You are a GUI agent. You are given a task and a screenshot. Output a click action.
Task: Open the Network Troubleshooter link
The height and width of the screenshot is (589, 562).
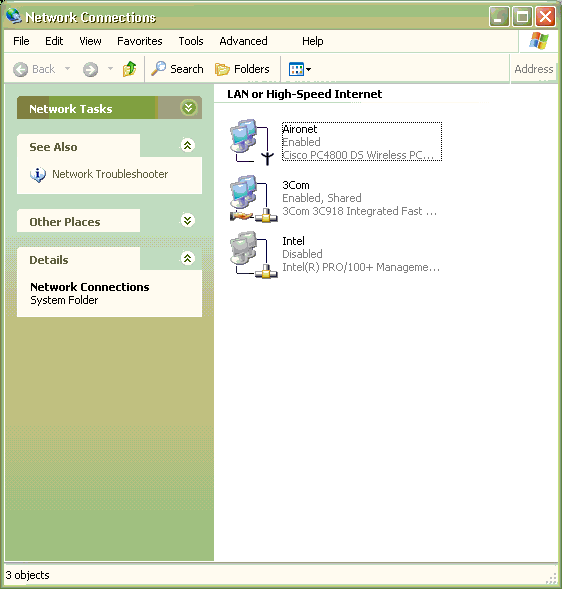(110, 174)
